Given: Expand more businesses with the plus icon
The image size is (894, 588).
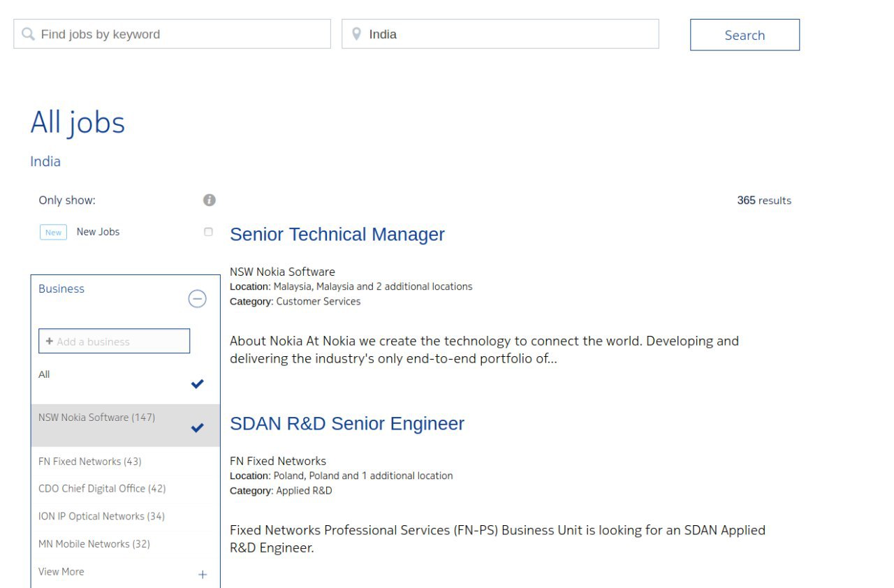Looking at the screenshot, I should pyautogui.click(x=203, y=575).
